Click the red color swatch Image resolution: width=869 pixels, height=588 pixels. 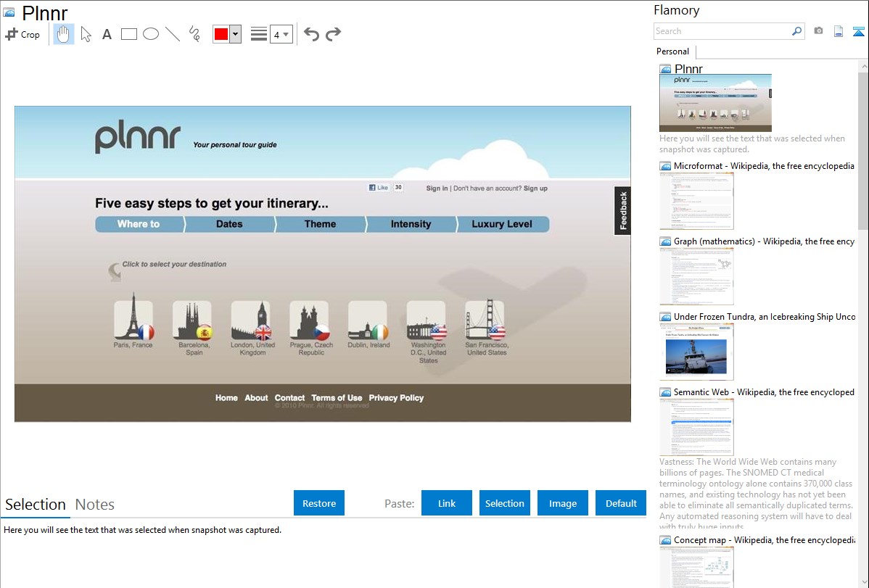click(221, 34)
